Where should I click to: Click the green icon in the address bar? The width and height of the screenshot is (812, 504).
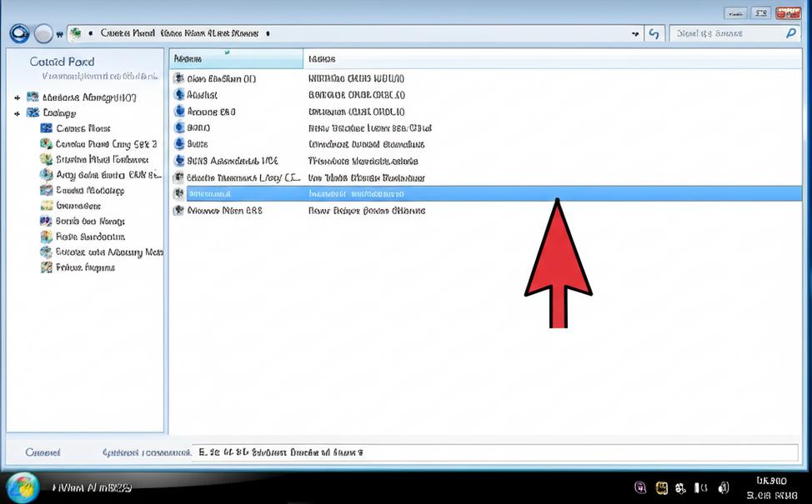[77, 33]
